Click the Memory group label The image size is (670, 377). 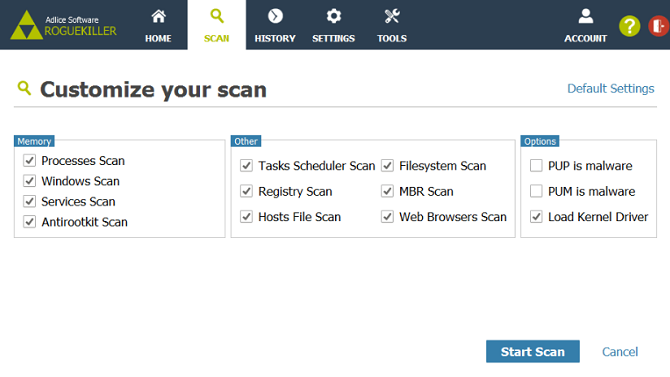coord(34,141)
